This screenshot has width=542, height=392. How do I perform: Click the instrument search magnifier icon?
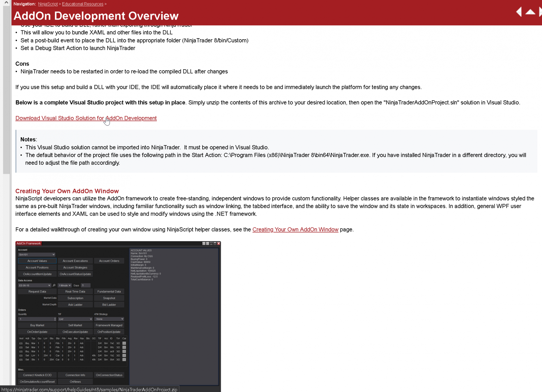point(54,285)
